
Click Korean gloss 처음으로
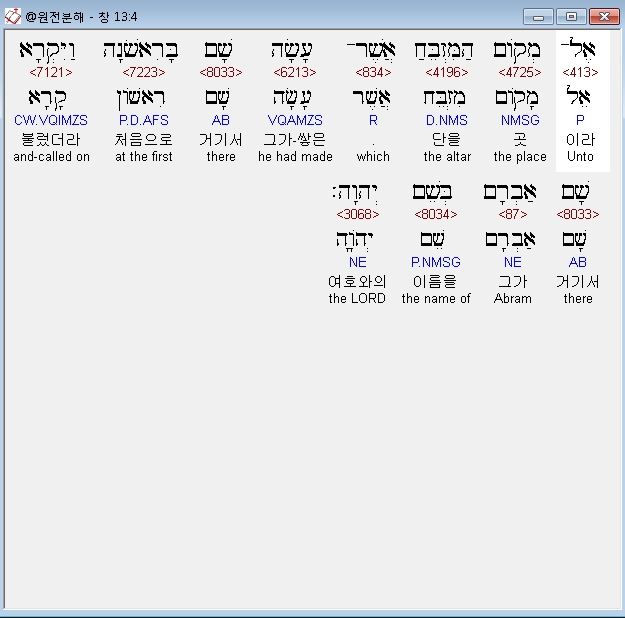144,140
